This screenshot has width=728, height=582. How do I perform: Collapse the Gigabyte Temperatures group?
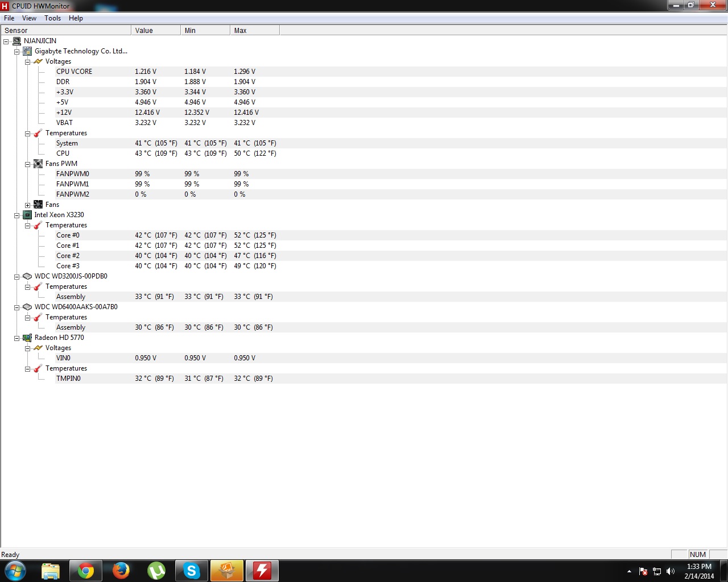(27, 134)
